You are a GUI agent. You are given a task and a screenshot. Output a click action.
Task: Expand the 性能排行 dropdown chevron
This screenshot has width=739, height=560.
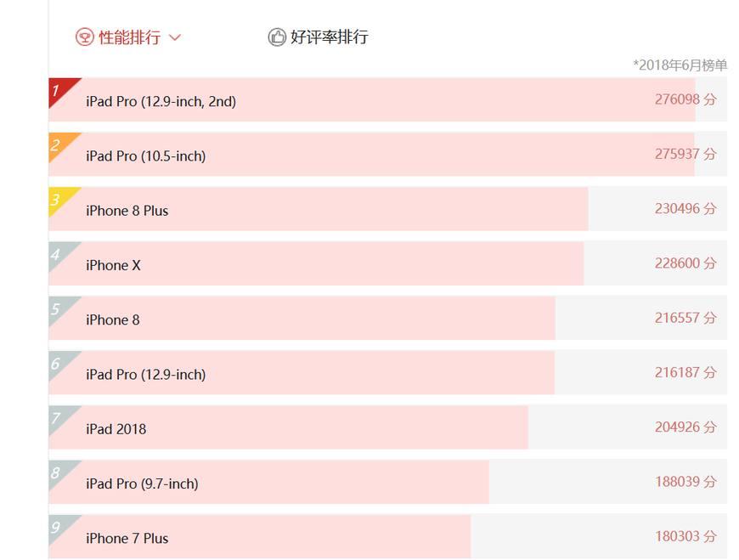pyautogui.click(x=175, y=37)
